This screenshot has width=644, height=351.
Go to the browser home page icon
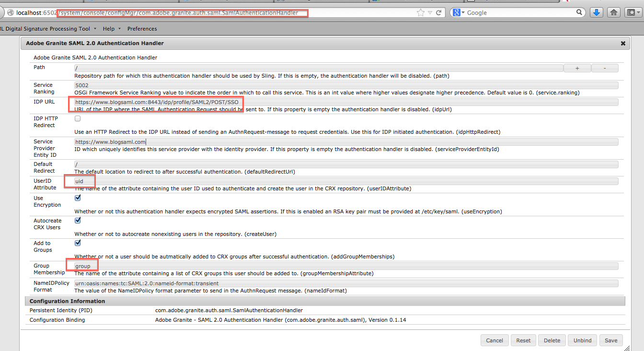click(613, 13)
